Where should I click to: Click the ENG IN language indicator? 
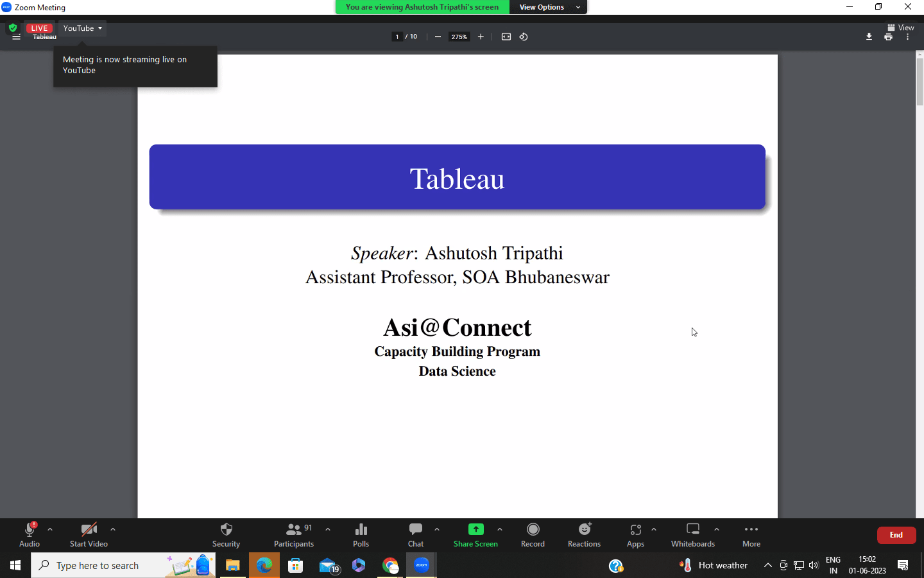[833, 565]
